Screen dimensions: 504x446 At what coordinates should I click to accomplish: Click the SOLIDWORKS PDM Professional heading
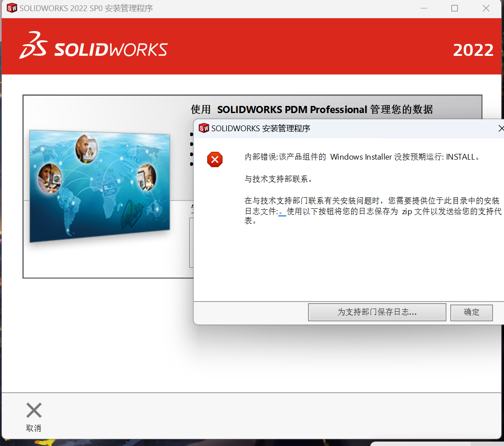312,110
